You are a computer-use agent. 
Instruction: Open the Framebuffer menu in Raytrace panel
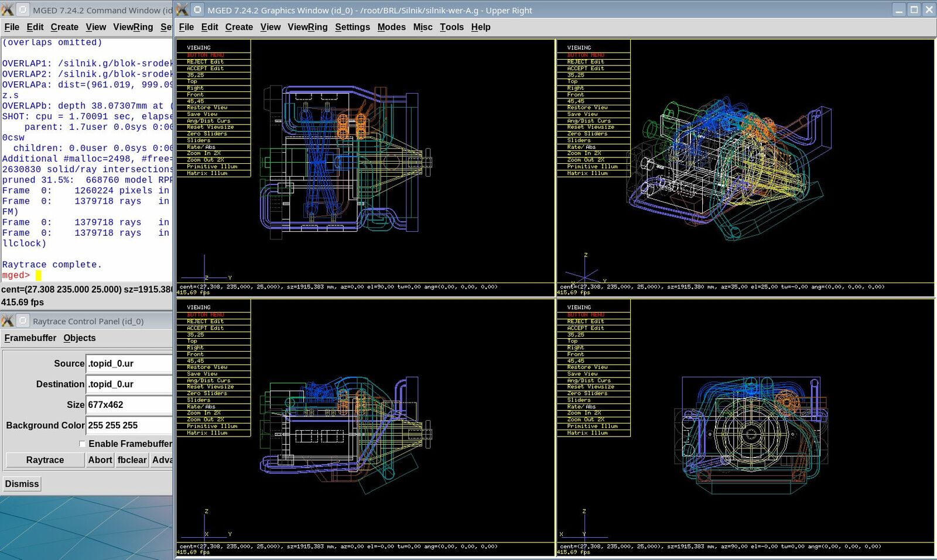click(x=30, y=338)
